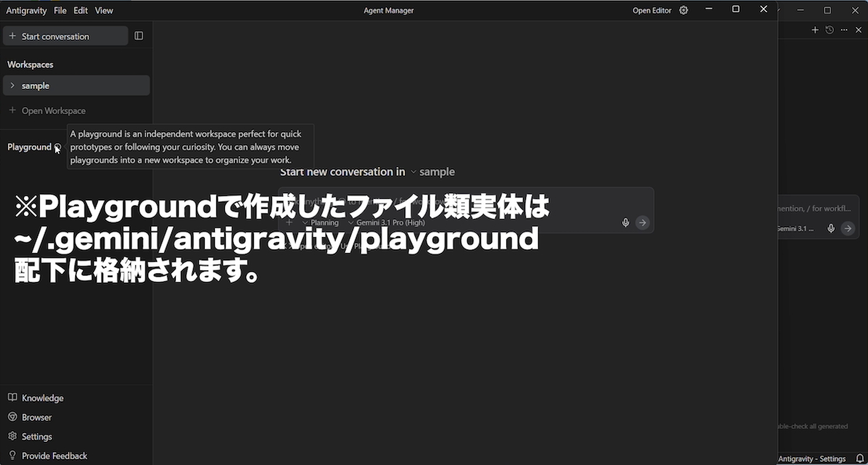Click the Open Editor button
868x465 pixels.
652,11
